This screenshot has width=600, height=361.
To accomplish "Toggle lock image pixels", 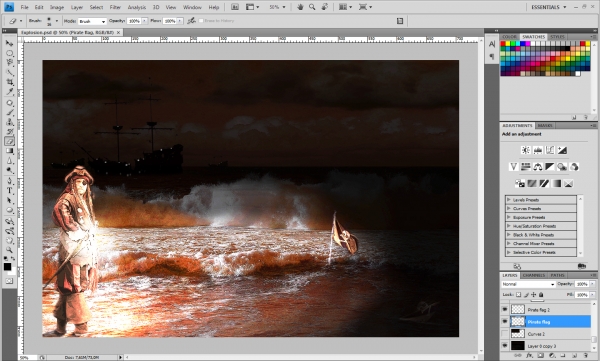I will 526,295.
